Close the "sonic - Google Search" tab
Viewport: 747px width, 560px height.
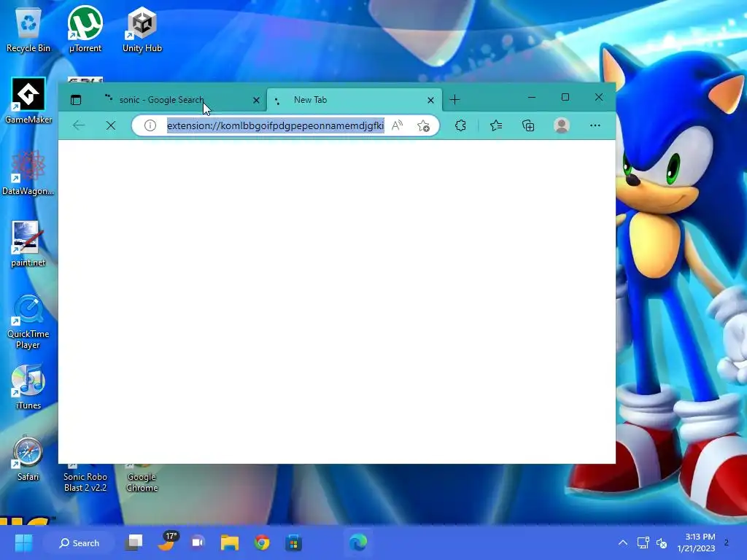point(256,100)
